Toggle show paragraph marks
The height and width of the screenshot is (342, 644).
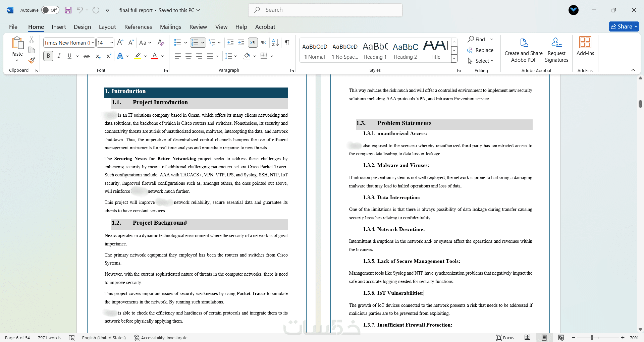click(x=287, y=43)
